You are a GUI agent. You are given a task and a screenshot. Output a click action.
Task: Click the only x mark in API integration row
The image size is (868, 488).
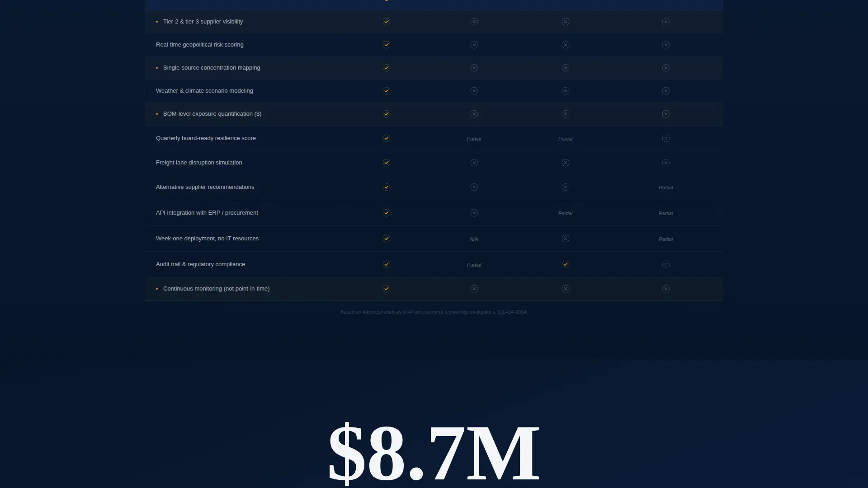(x=474, y=213)
